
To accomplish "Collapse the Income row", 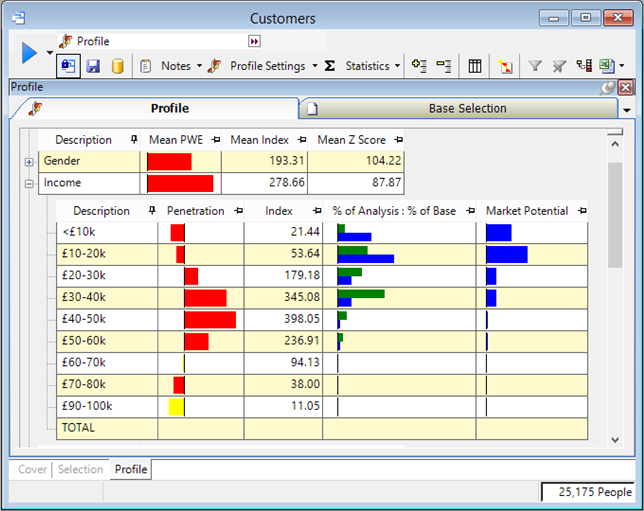I will point(28,184).
